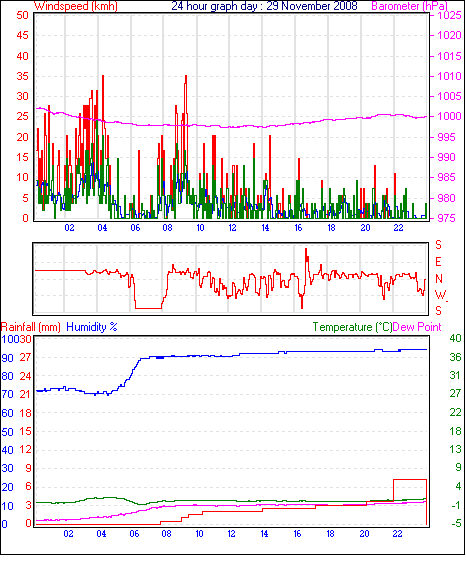
Task: Click the 1000 hPa barometer scale value
Action: click(449, 116)
